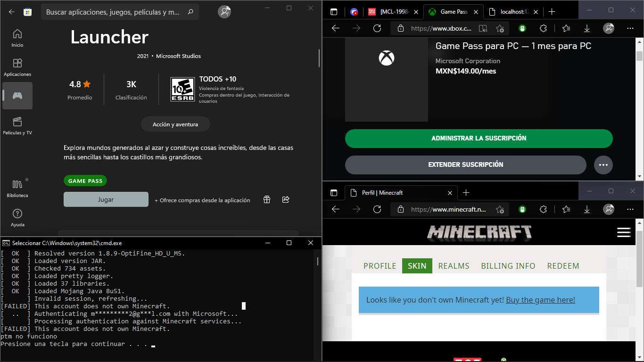Open new tab in the Xbox browser window

point(552,12)
